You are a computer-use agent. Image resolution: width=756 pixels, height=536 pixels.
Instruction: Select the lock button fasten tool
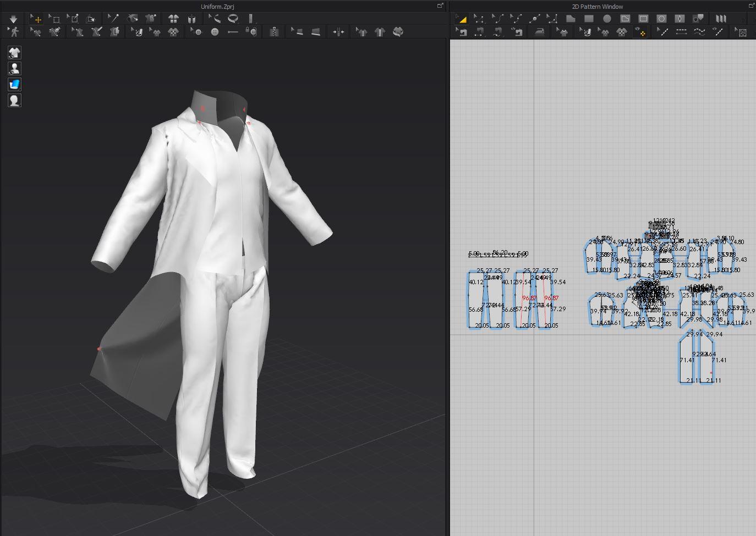pyautogui.click(x=251, y=32)
